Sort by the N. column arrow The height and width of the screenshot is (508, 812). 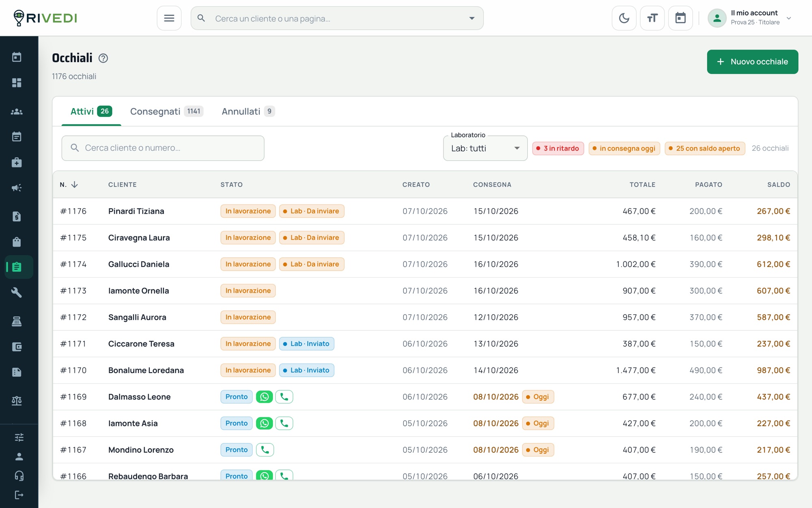[x=74, y=185]
